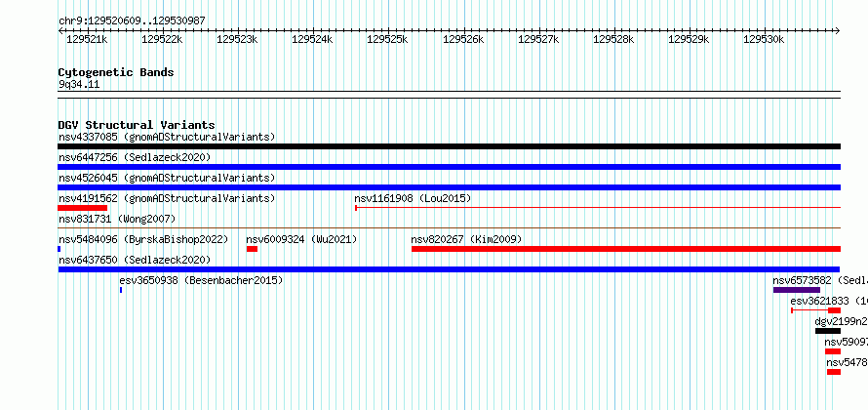Select the blue bar under nsv6437650
Viewport: 868px width, 410px height.
449,269
